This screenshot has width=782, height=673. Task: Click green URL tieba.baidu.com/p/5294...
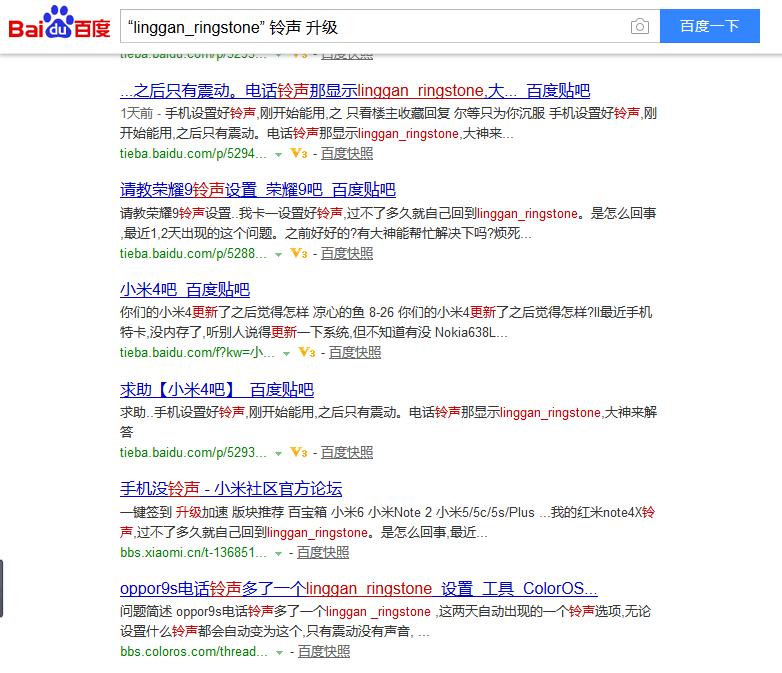coord(193,154)
